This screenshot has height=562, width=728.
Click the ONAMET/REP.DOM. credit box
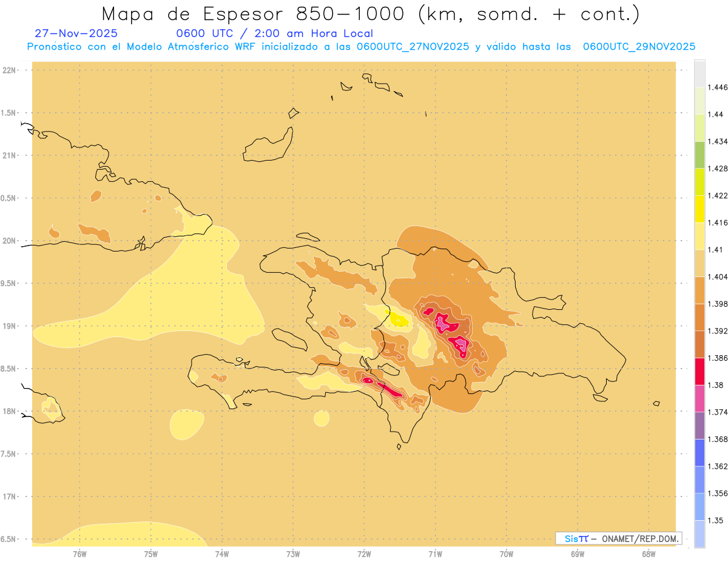tap(619, 538)
